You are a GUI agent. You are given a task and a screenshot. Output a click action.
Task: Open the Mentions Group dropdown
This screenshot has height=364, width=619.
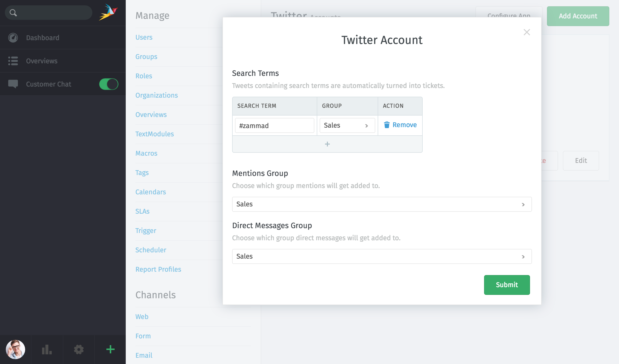coord(382,204)
